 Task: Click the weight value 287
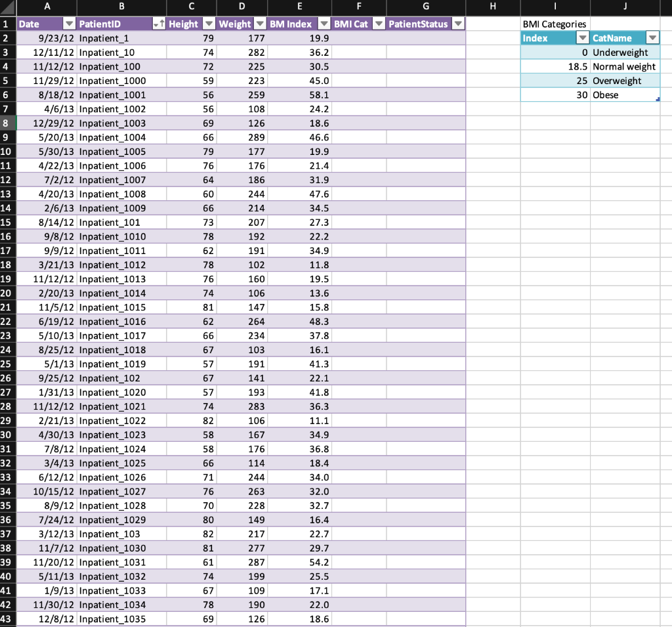tap(242, 562)
